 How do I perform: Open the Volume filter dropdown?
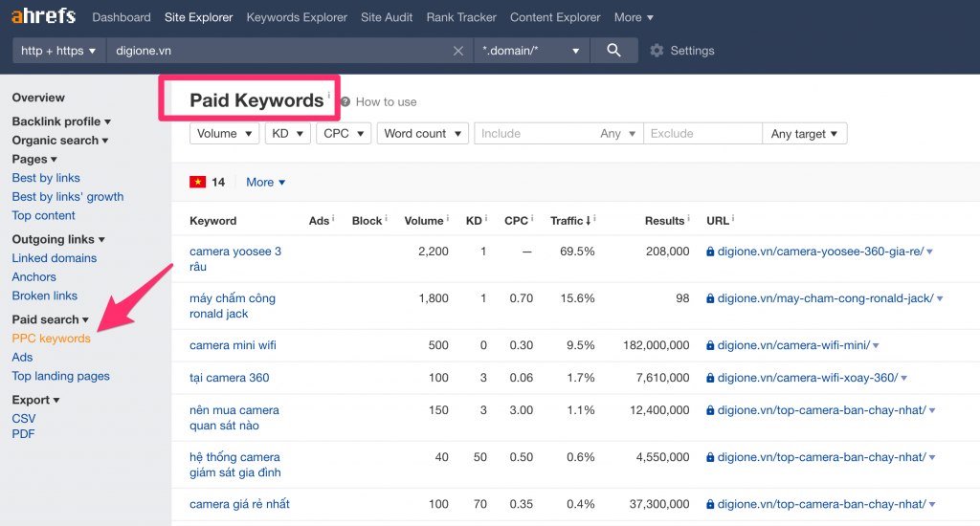(224, 134)
